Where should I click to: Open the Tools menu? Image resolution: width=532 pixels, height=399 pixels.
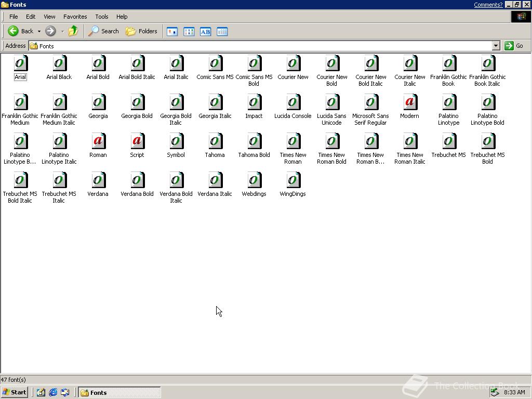point(101,17)
